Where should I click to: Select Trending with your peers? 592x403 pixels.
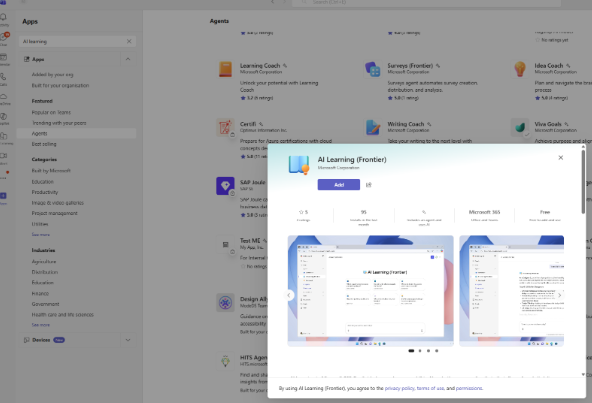[x=59, y=123]
